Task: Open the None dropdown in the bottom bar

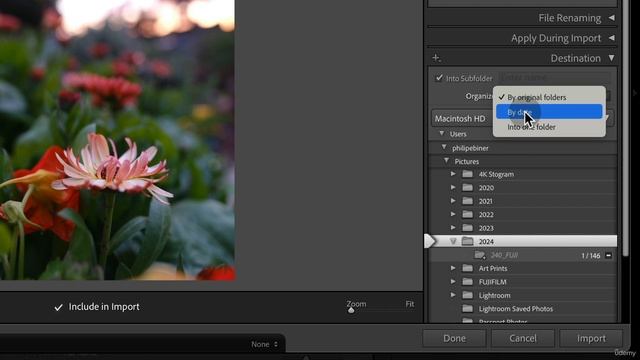Action: (x=264, y=344)
